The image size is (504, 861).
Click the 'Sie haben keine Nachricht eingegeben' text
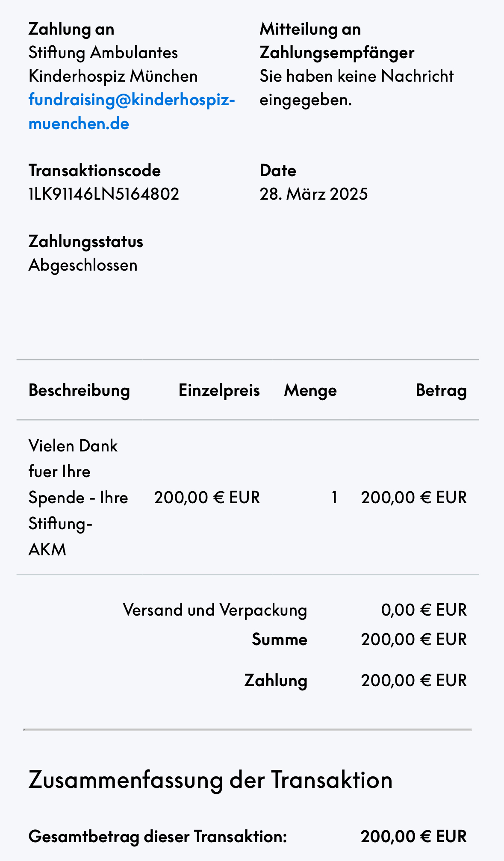click(357, 88)
